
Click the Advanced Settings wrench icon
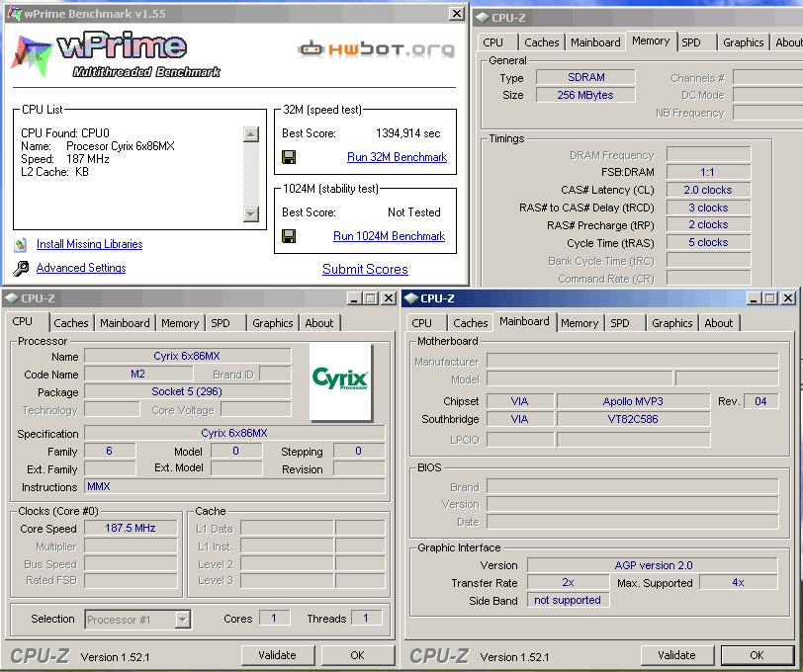pos(21,268)
